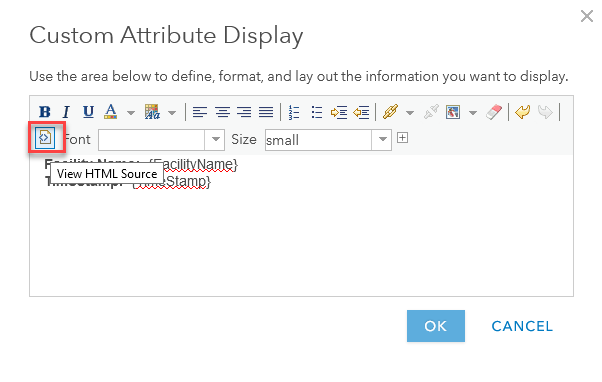Confirm with the OK button
This screenshot has width=602, height=382.
(436, 326)
